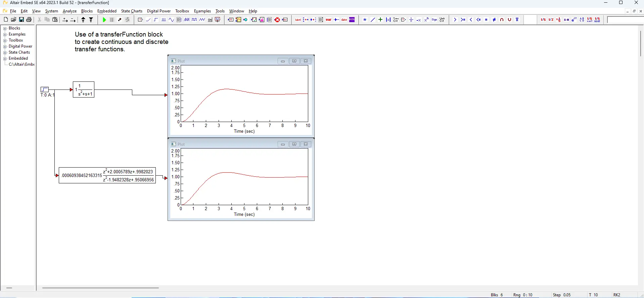Paste from clipboard toolbar icon
The height and width of the screenshot is (298, 644).
click(x=55, y=20)
